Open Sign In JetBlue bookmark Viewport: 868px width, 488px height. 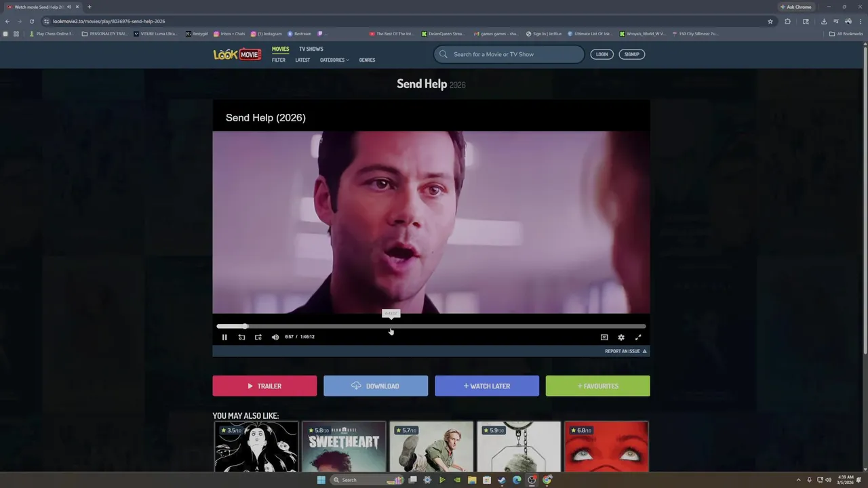tap(544, 33)
